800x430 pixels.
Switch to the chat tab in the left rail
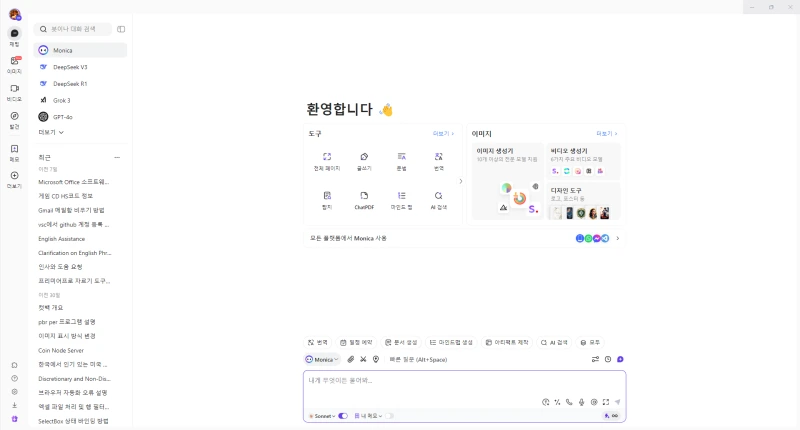click(x=14, y=37)
